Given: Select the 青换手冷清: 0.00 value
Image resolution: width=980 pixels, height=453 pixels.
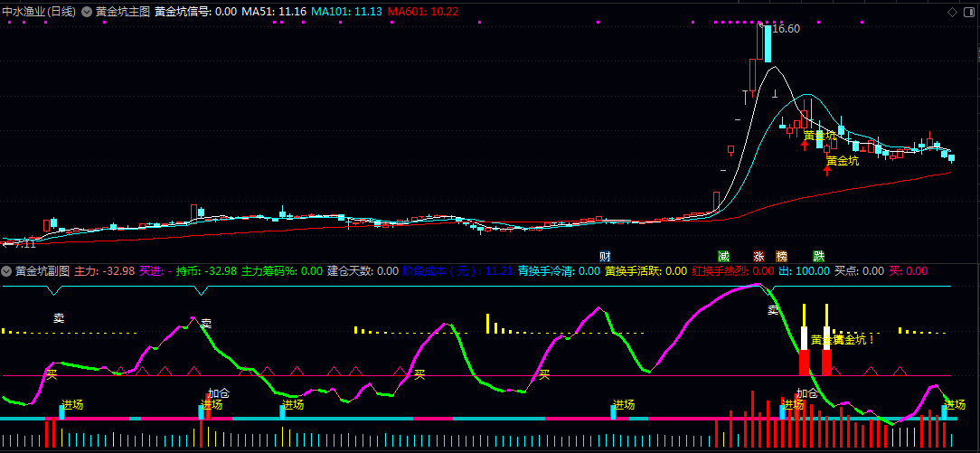Looking at the screenshot, I should pyautogui.click(x=560, y=271).
